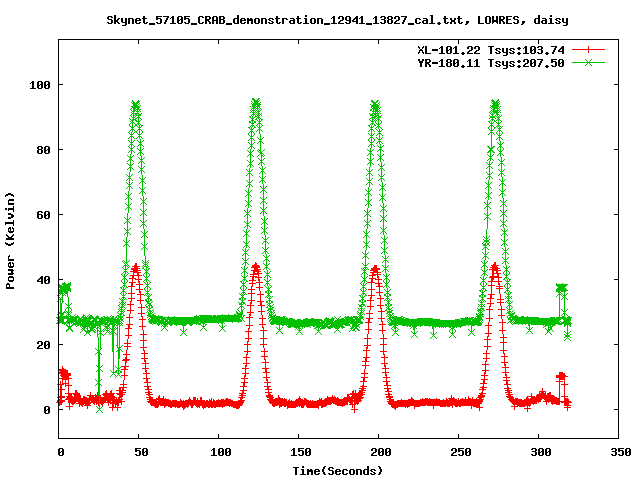640x480 pixels.
Task: Click red curve peak near 50 seconds
Action: 136,267
